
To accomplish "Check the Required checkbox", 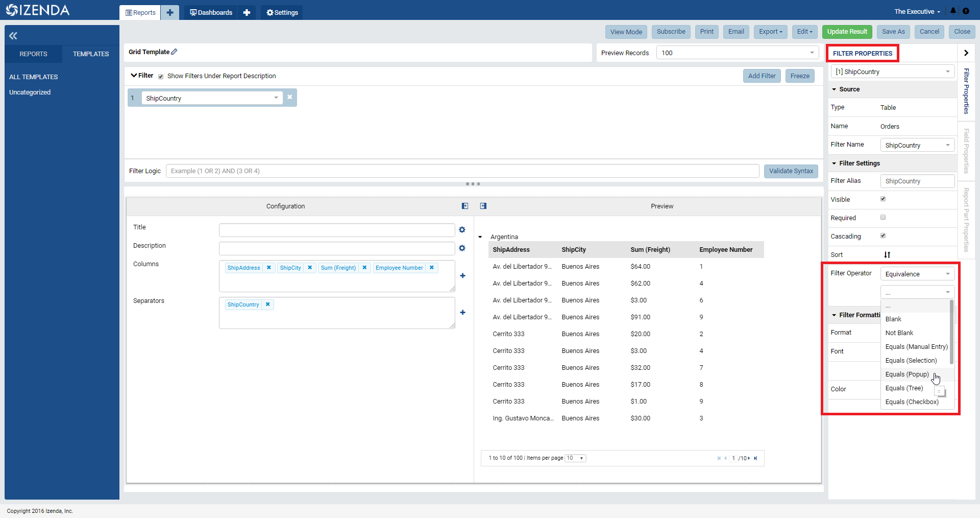I will 883,218.
